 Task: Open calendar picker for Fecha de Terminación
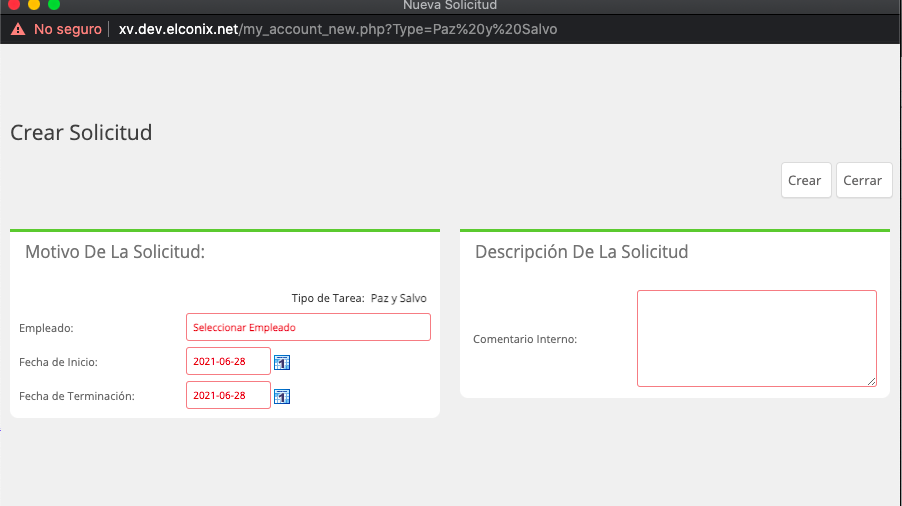(282, 396)
